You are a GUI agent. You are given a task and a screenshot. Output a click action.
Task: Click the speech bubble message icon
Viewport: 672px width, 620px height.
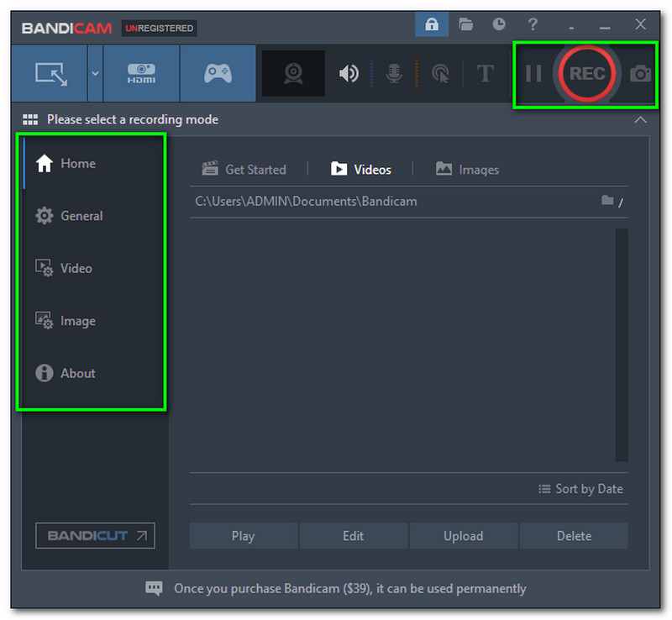pyautogui.click(x=154, y=588)
